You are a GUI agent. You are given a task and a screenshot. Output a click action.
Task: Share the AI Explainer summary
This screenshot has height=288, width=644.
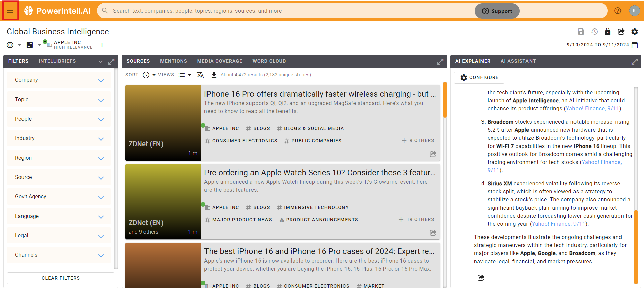481,278
